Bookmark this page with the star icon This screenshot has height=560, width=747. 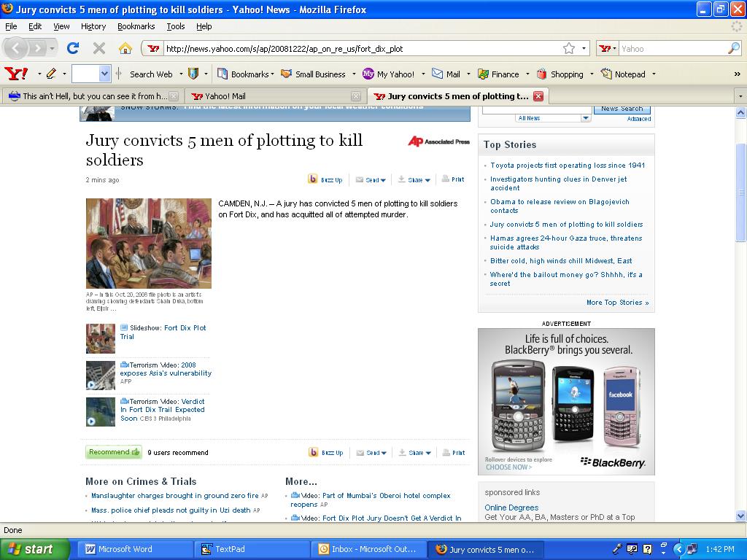pyautogui.click(x=568, y=48)
